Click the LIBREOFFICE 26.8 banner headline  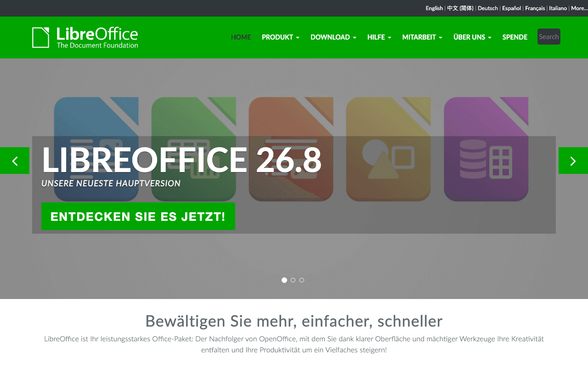coord(181,160)
